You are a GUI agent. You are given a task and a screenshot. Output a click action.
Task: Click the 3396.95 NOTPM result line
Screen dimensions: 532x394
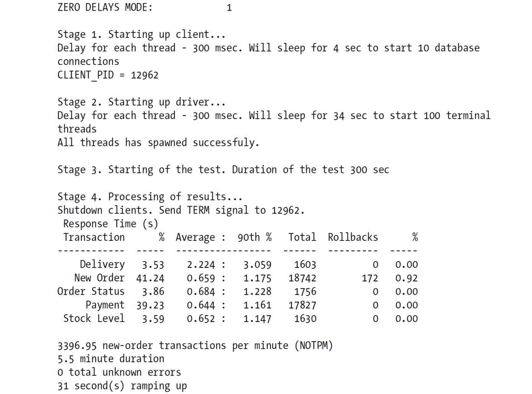click(195, 346)
